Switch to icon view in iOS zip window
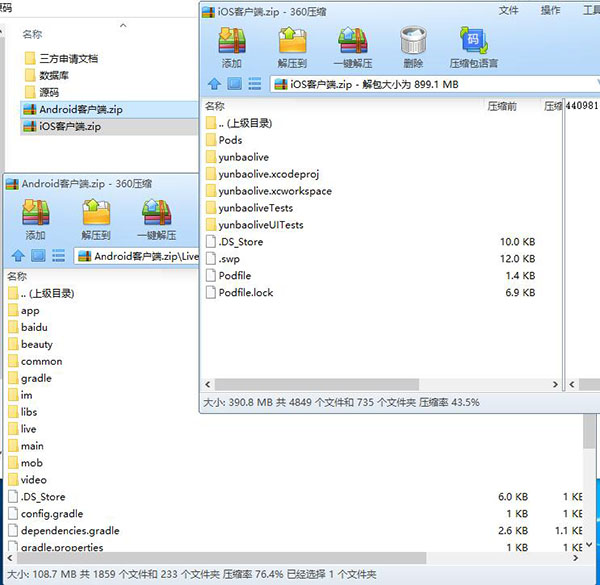 tap(235, 84)
